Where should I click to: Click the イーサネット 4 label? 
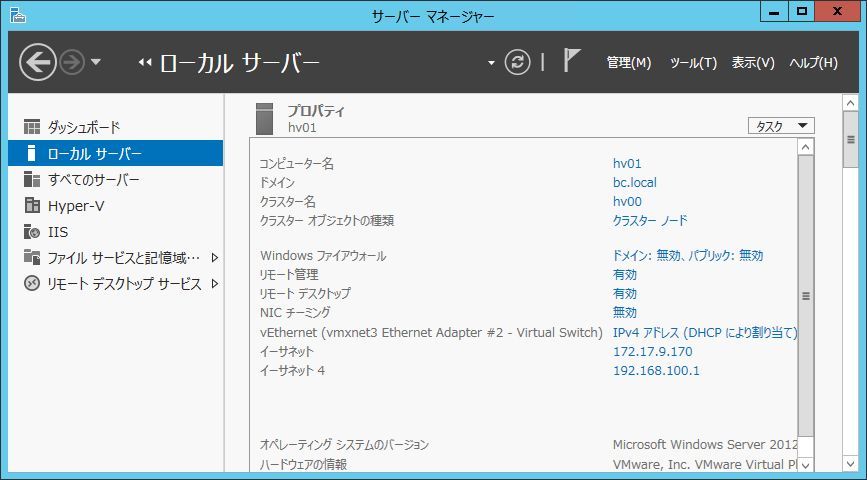293,371
